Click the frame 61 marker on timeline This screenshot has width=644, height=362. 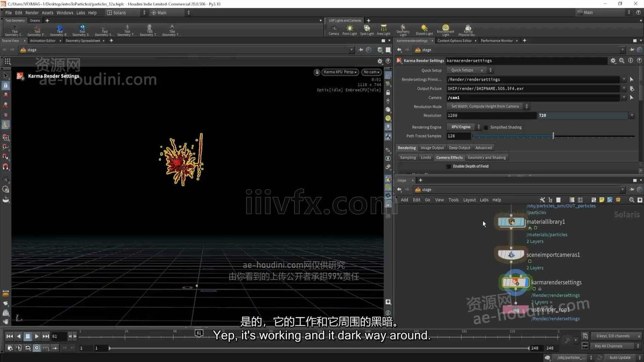(x=199, y=333)
